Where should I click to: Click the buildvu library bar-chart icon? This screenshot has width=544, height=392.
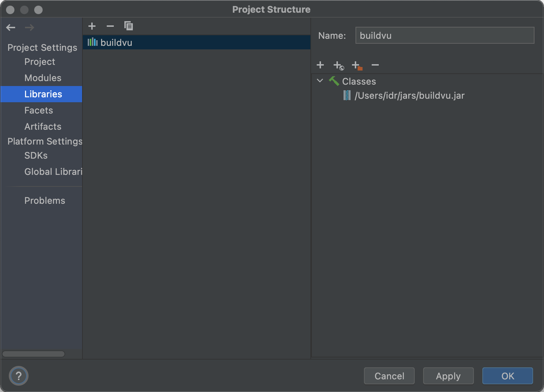[92, 42]
